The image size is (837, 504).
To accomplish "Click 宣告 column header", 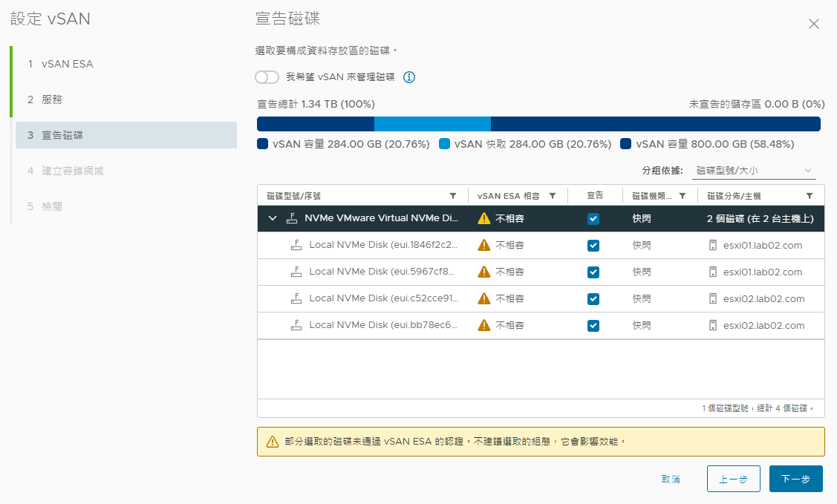I will click(595, 196).
